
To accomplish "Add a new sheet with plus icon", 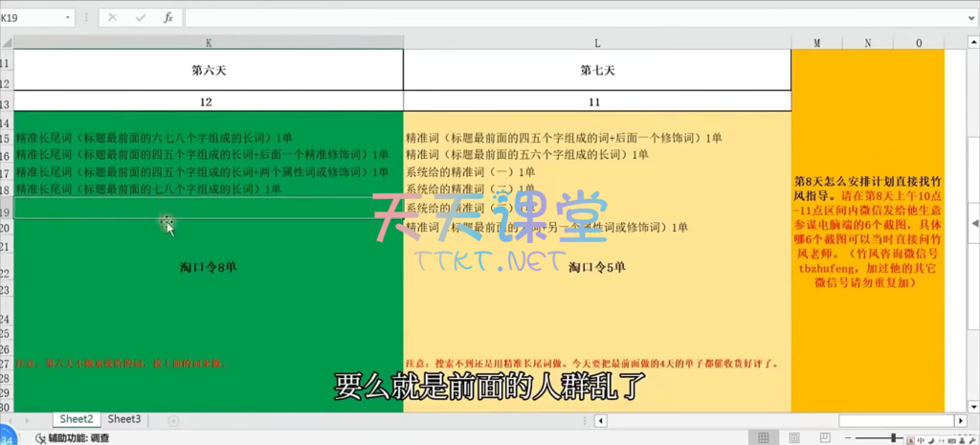I will pos(173,420).
